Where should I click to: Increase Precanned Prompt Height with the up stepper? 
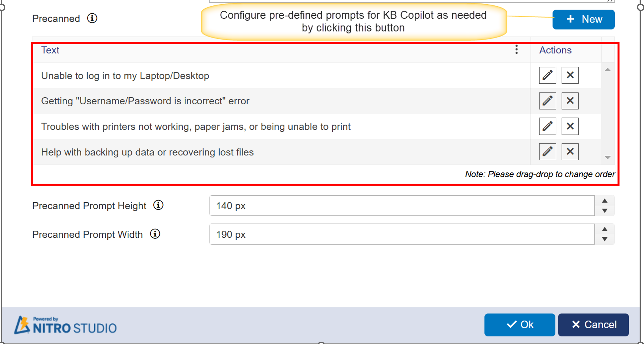605,201
